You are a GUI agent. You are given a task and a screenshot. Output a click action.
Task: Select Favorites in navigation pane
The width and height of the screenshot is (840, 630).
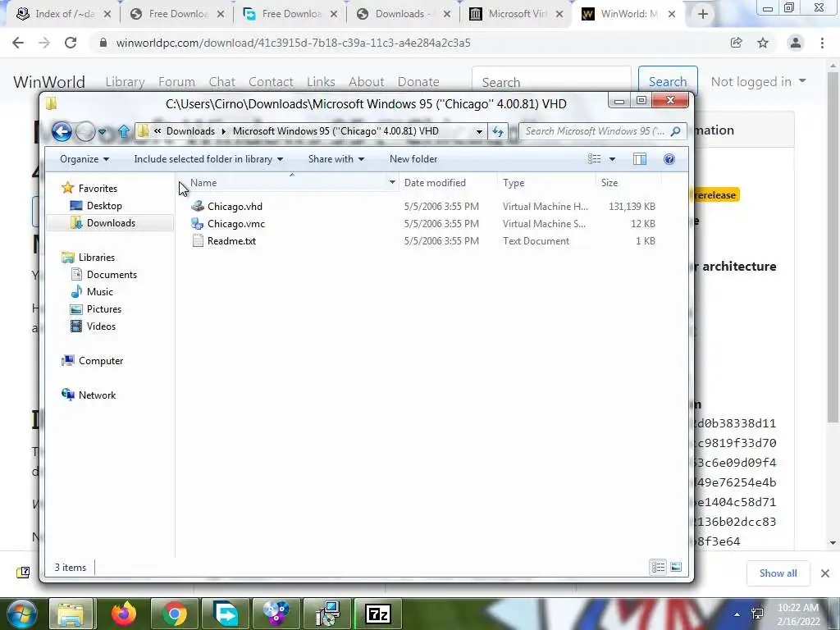(x=98, y=189)
